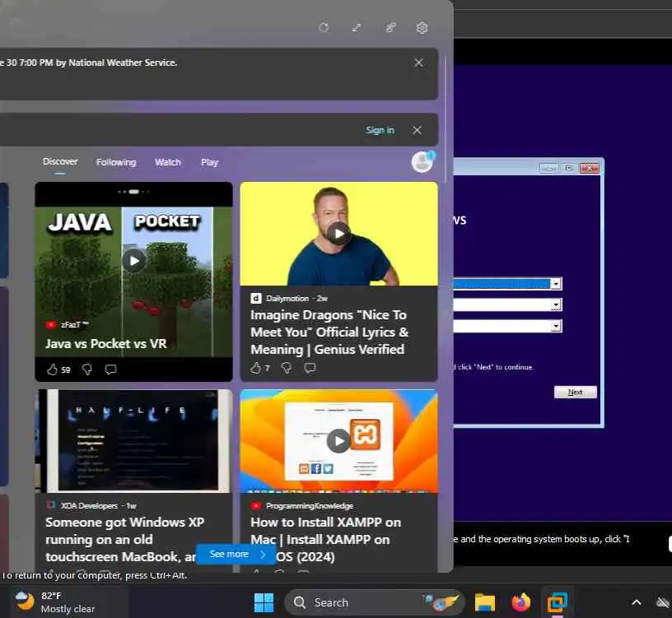Play the Imagine Dragons video
This screenshot has height=618, width=672.
(338, 234)
